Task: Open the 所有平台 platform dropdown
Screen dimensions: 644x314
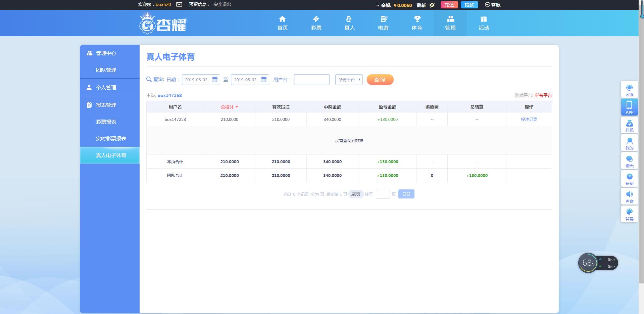Action: tap(349, 80)
